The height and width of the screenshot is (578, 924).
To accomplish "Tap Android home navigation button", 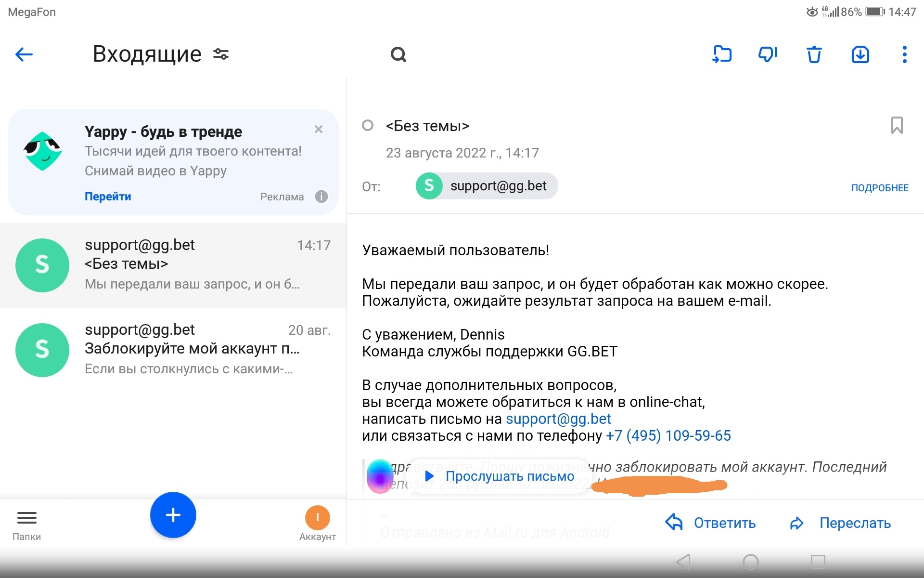I will point(751,562).
